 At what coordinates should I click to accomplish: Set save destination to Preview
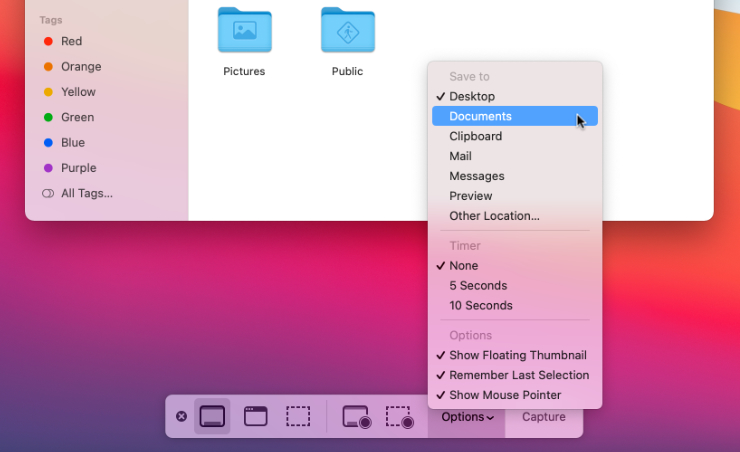coord(515,196)
